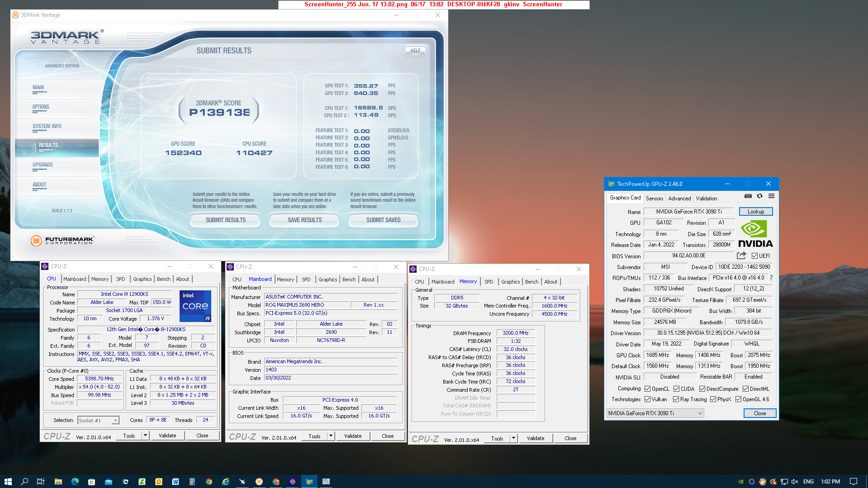Switch to 3DMark Vantage taskbar icon
Screen dimensions: 868x488
click(259, 482)
